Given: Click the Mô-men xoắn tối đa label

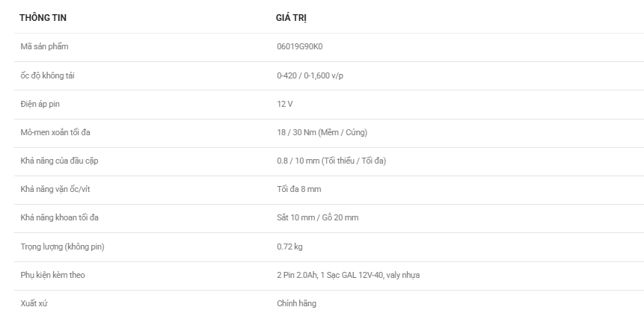Looking at the screenshot, I should pyautogui.click(x=55, y=132).
